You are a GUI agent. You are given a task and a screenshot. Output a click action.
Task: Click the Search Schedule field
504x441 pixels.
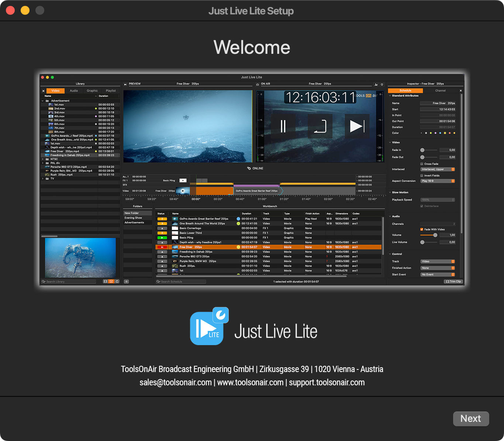coord(181,282)
